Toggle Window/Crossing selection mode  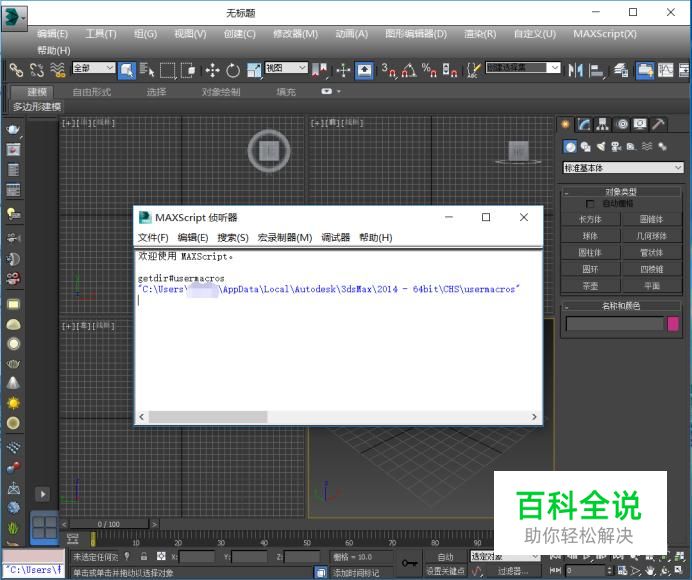point(188,70)
